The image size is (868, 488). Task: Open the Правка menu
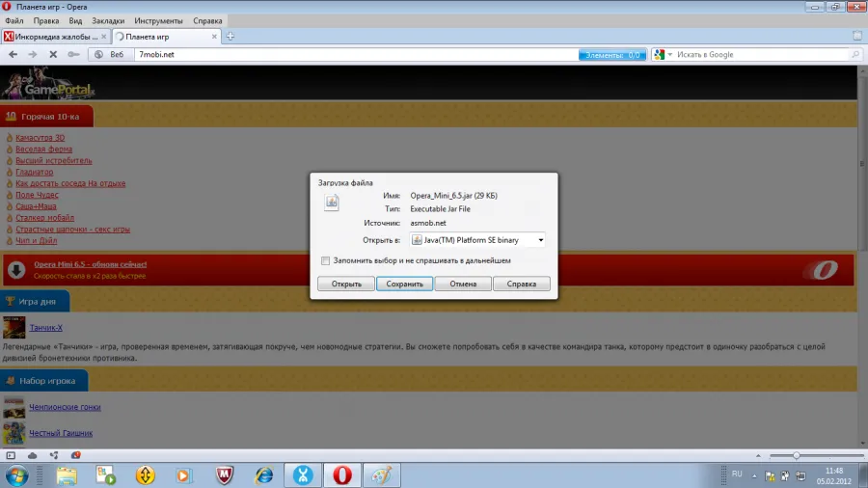46,20
